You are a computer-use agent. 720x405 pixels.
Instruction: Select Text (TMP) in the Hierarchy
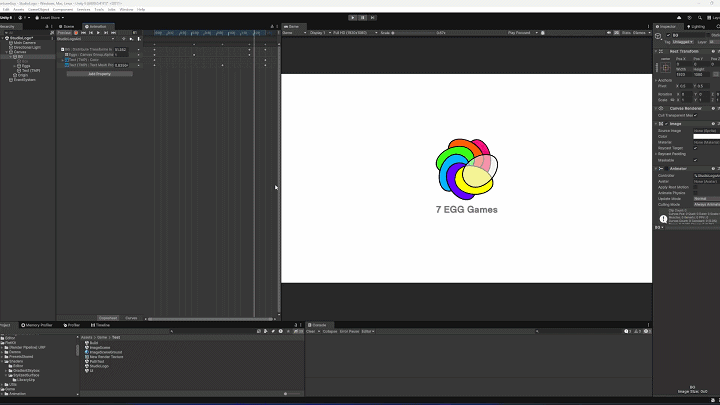pos(31,71)
